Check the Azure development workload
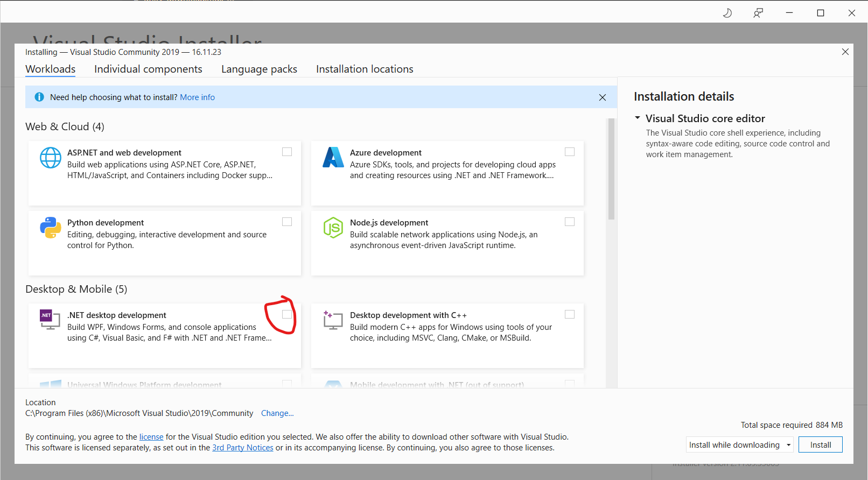The height and width of the screenshot is (480, 868). click(570, 152)
